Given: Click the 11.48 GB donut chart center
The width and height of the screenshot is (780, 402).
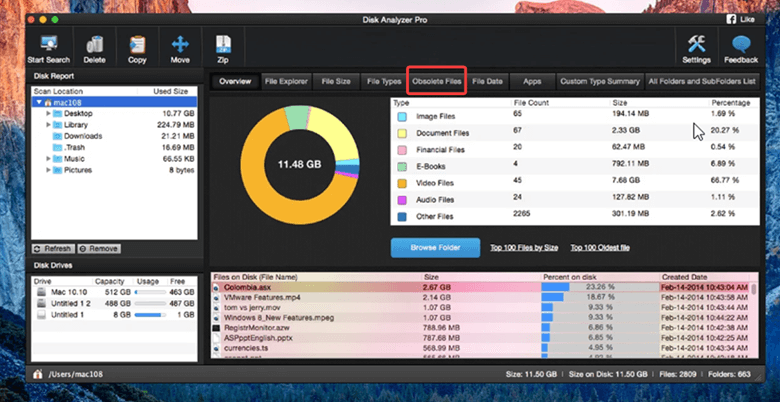Looking at the screenshot, I should (299, 165).
